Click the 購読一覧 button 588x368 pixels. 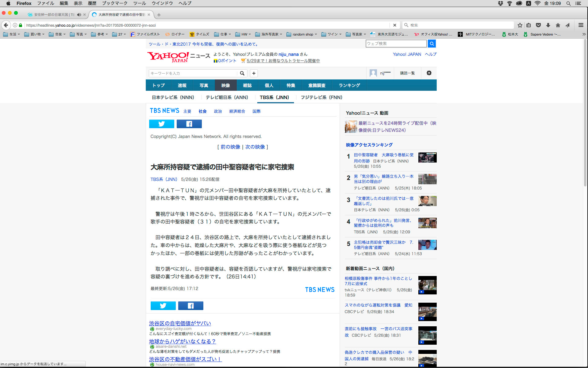407,73
